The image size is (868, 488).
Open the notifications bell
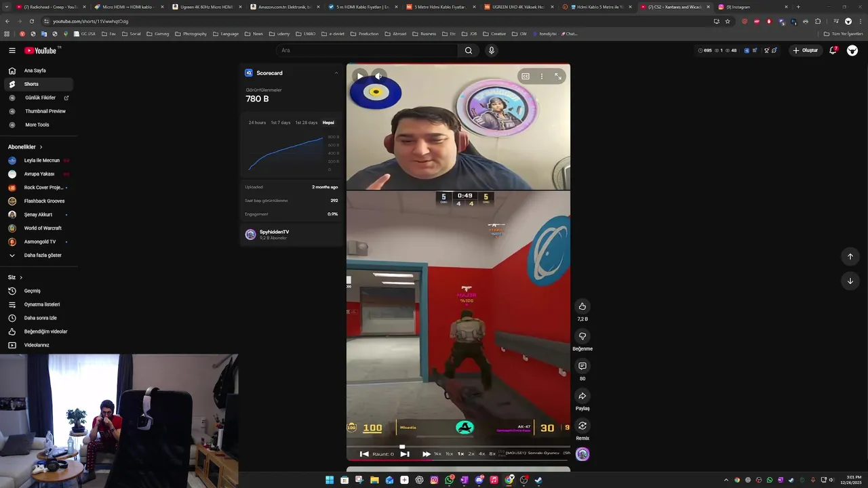[x=833, y=50]
